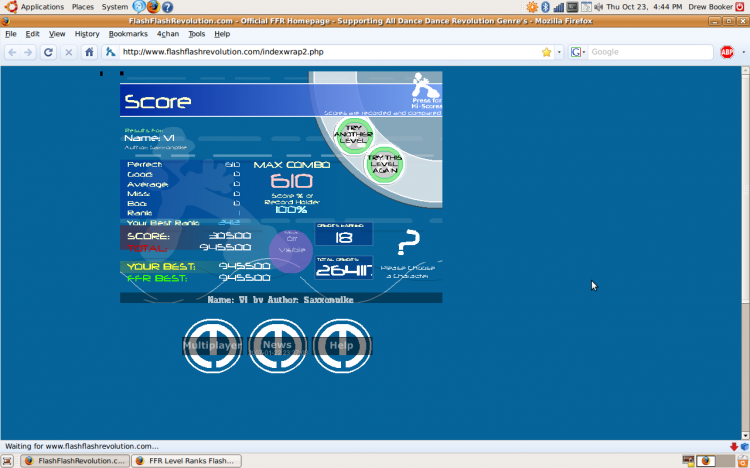Click the Adblock Plus ABP icon
The image size is (750, 468).
pos(727,52)
